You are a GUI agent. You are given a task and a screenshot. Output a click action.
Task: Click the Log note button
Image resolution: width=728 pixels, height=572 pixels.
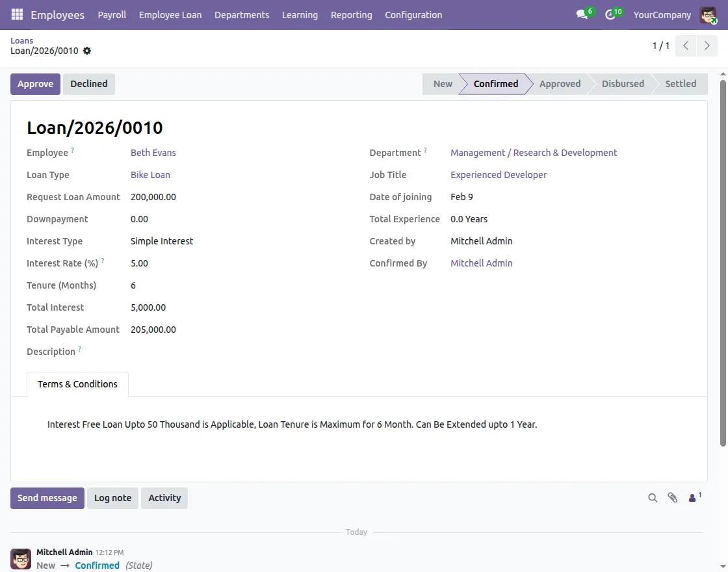click(112, 497)
